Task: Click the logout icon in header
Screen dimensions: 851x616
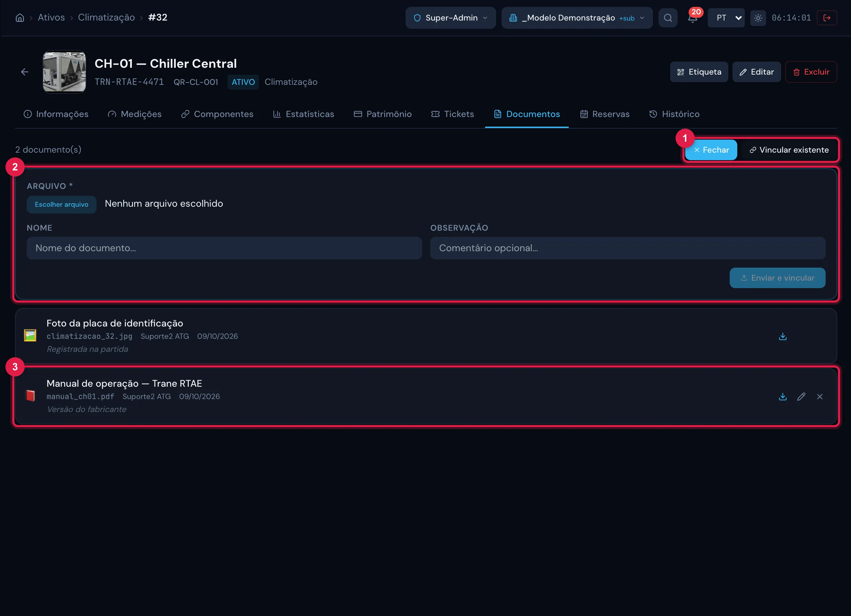Action: point(827,17)
